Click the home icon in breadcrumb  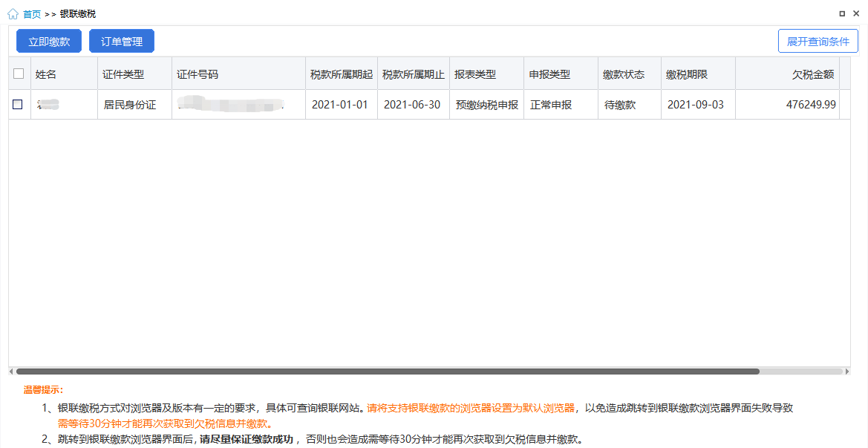13,13
